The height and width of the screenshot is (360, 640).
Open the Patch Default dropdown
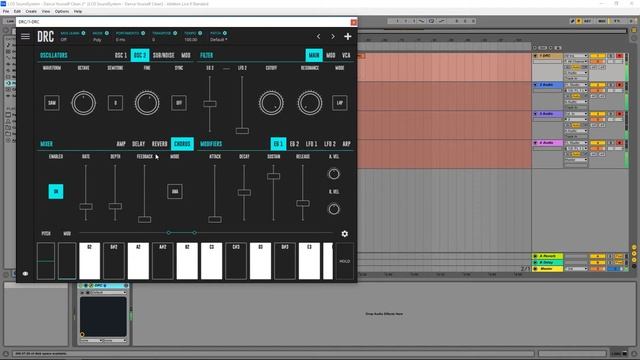click(219, 40)
